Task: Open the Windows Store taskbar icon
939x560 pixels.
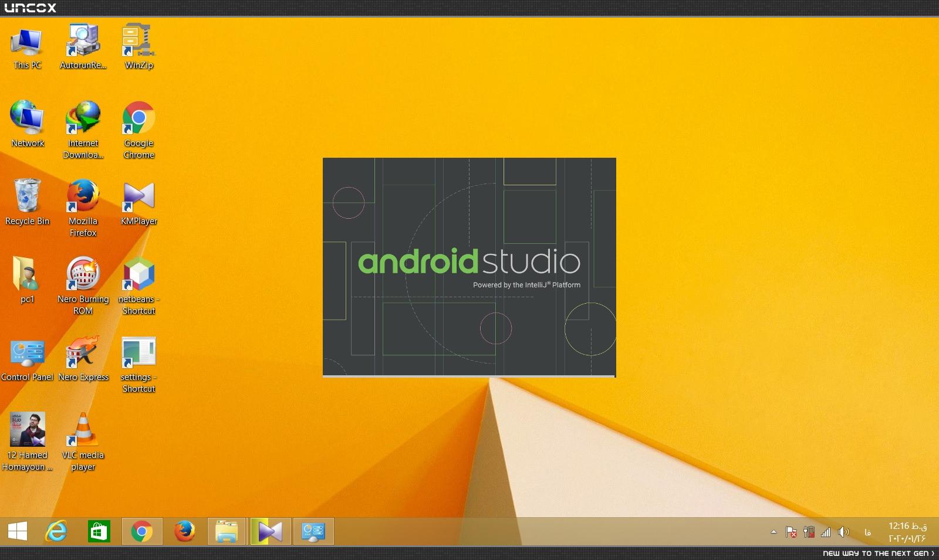Action: pos(99,532)
